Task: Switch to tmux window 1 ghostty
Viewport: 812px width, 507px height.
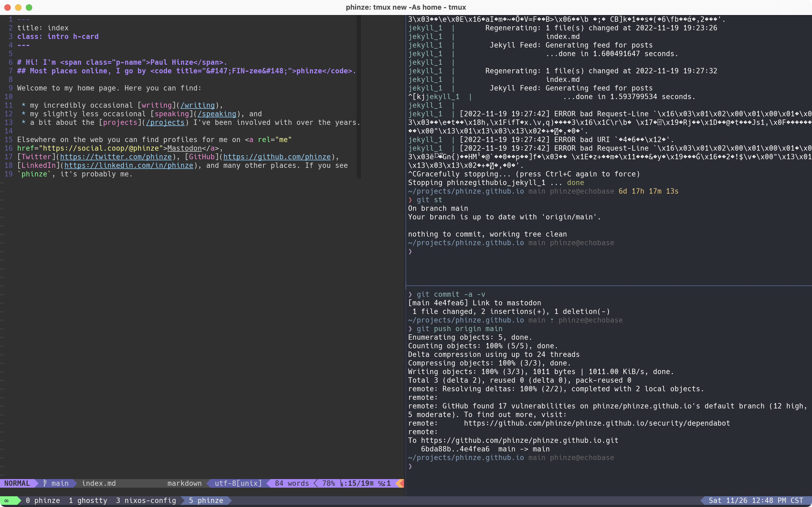Action: pos(88,501)
